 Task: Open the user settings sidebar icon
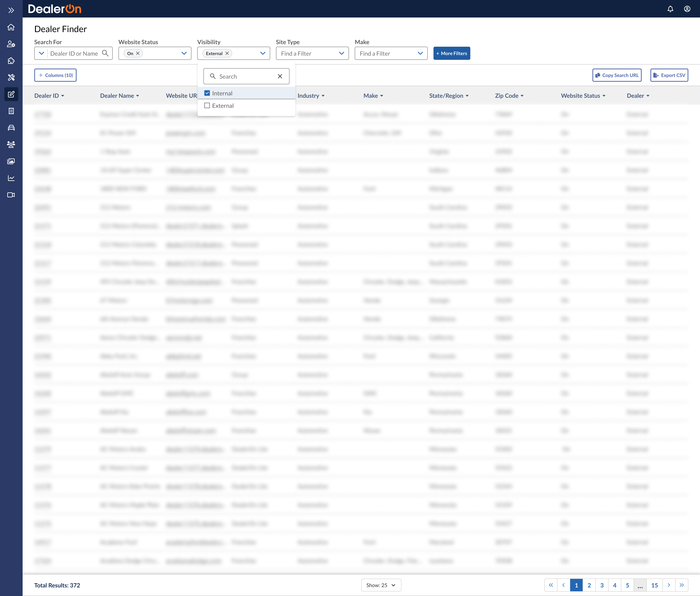(x=11, y=44)
